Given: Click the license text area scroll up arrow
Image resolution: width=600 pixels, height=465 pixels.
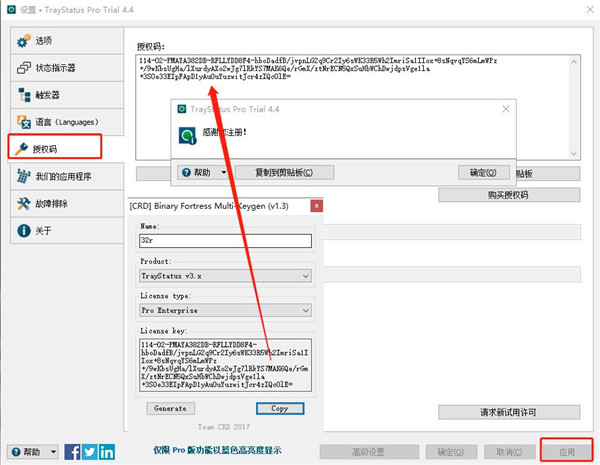Looking at the screenshot, I should point(574,62).
